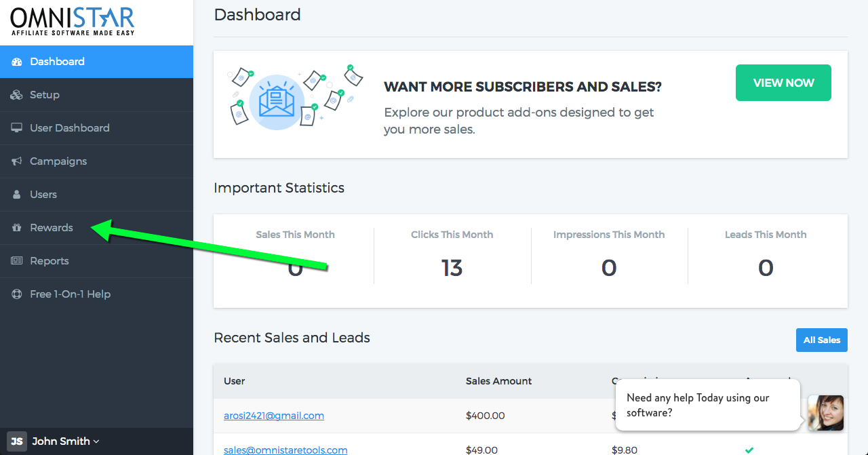Toggle approval checkmark for sales@omnistaretools.com

(x=749, y=449)
